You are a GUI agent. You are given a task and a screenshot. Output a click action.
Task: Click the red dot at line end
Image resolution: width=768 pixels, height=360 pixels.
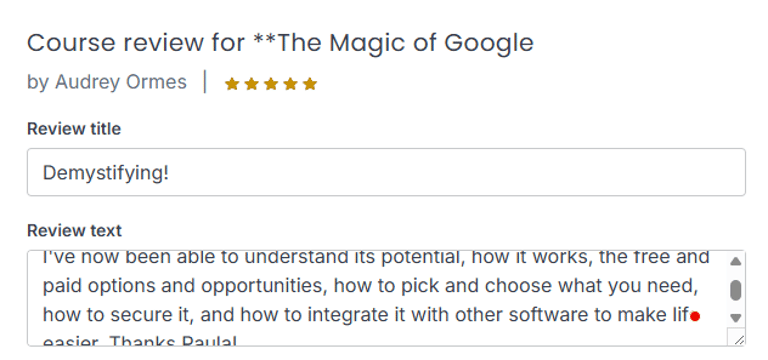(695, 317)
